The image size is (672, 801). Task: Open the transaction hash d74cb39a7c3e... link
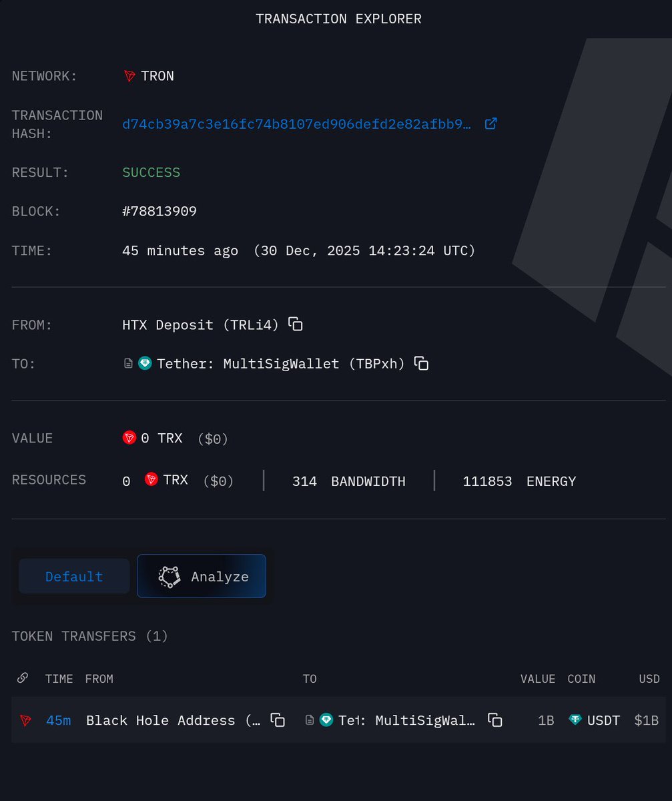click(x=297, y=123)
